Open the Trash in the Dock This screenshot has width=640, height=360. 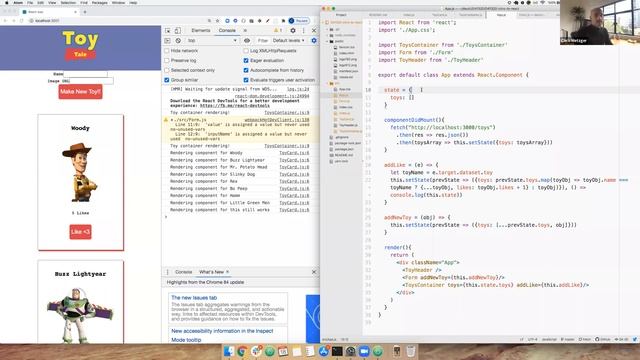pyautogui.click(x=411, y=351)
